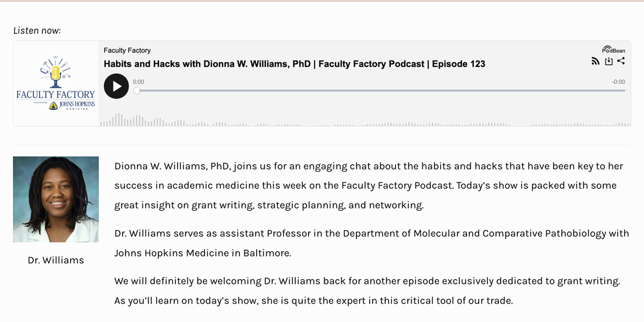Open the RSS feed icon
The width and height of the screenshot is (644, 322).
point(595,62)
